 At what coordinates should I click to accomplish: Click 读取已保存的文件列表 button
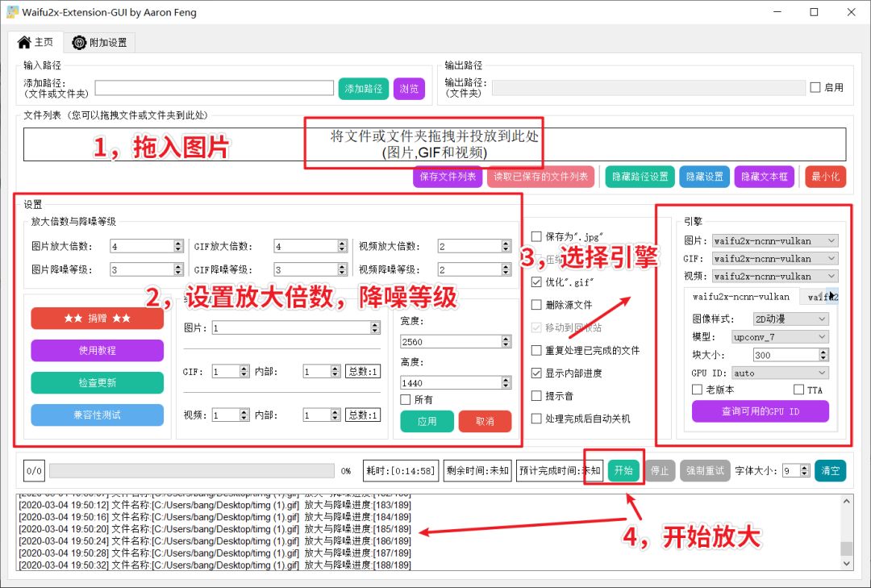click(540, 177)
